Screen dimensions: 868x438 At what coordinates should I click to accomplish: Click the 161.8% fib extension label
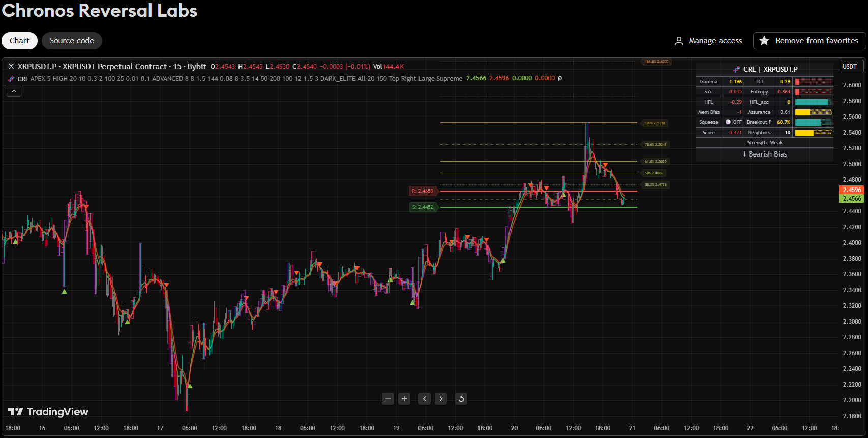(x=656, y=62)
